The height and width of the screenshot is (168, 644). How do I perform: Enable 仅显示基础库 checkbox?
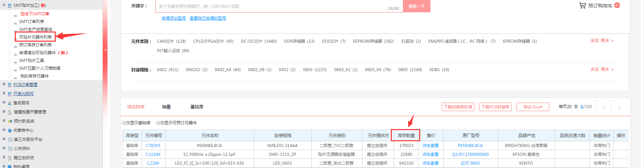[124, 123]
